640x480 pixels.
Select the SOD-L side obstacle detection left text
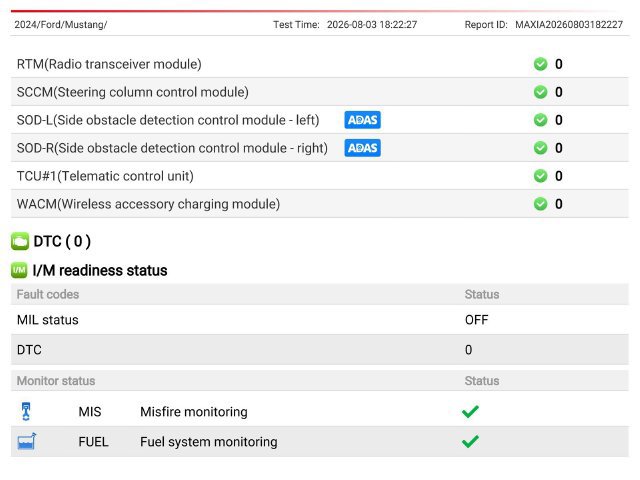pos(168,120)
